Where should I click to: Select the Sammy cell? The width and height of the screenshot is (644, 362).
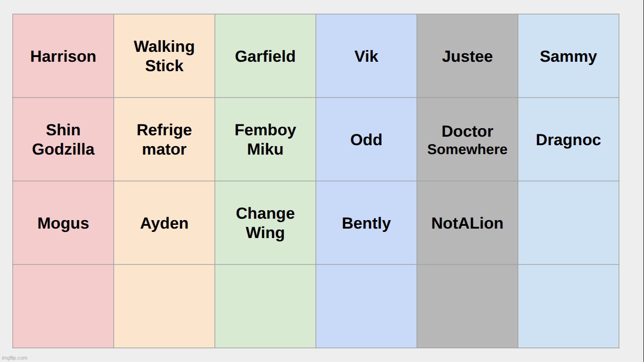click(568, 56)
